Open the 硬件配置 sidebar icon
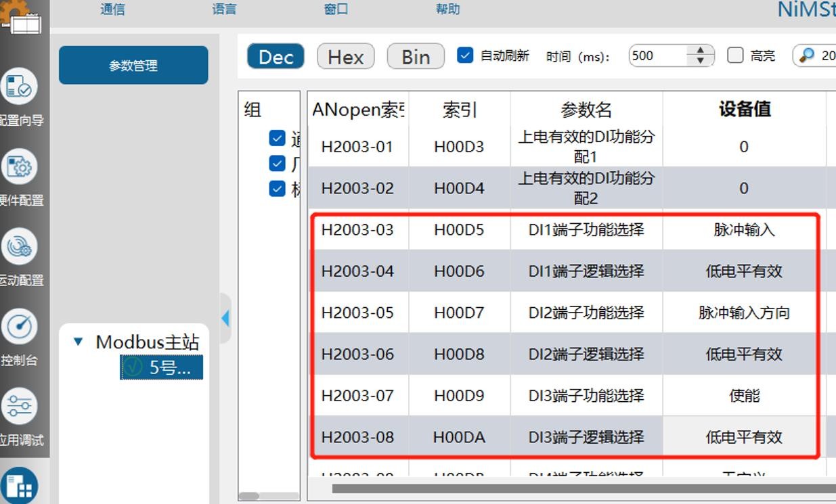This screenshot has height=504, width=836. point(18,166)
